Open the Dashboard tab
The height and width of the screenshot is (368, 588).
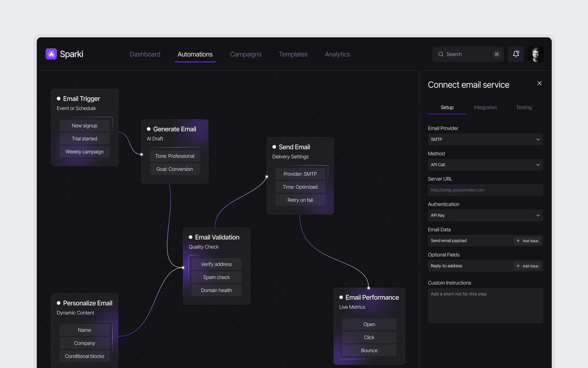tap(145, 54)
